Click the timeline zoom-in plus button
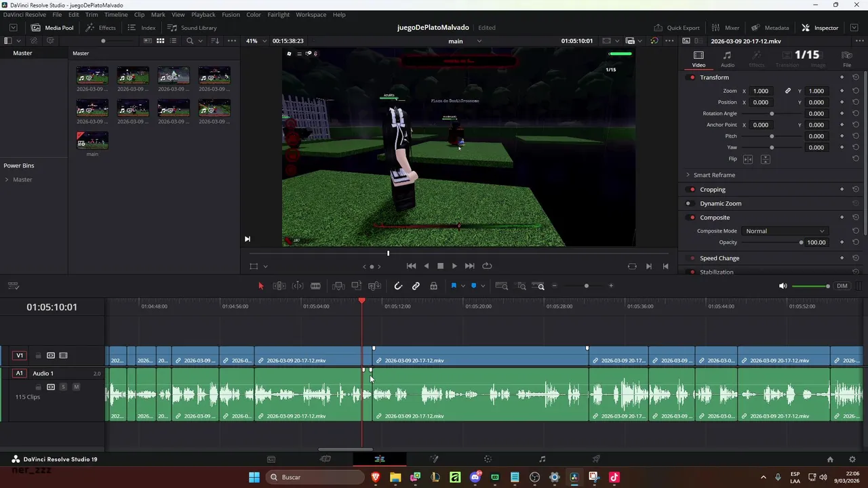The width and height of the screenshot is (868, 488). click(611, 286)
